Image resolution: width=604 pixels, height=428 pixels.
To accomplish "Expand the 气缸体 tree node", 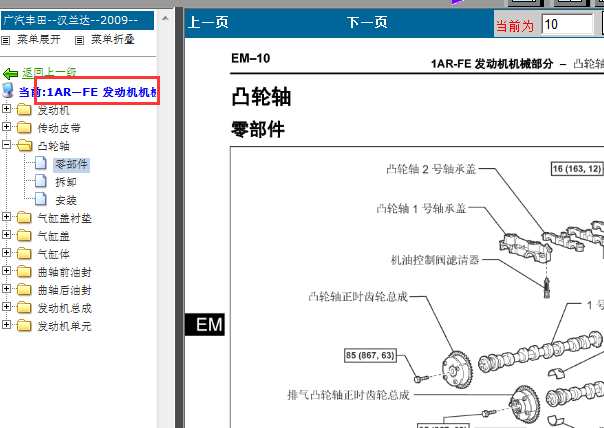I will click(x=6, y=252).
